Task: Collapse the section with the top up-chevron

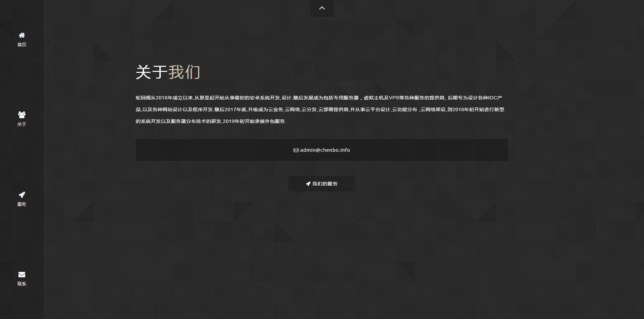Action: click(322, 8)
